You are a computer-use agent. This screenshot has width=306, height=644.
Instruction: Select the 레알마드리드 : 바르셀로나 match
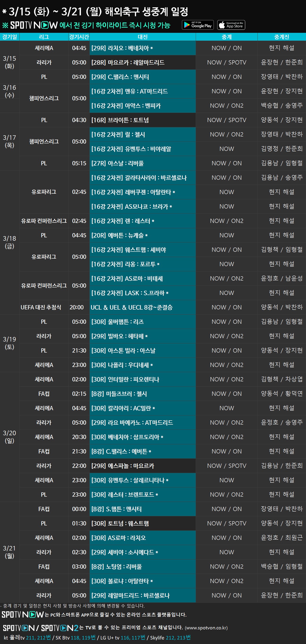pos(143,596)
